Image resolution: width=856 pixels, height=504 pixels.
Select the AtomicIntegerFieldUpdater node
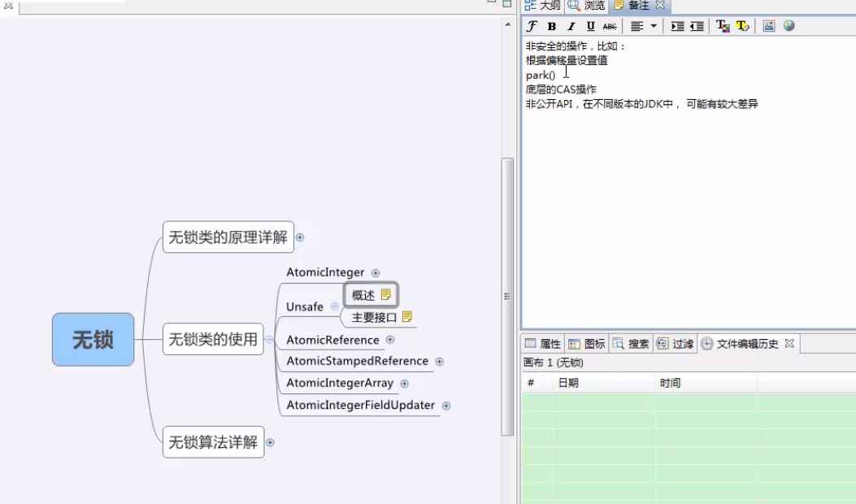360,405
